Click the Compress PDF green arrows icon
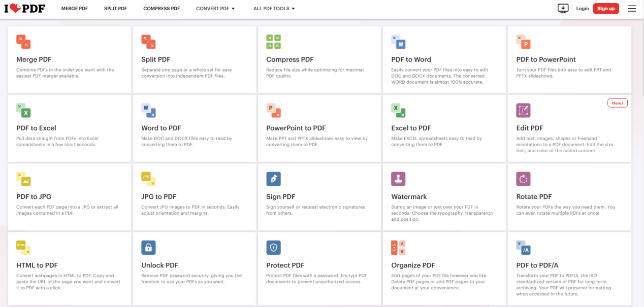Screen dimensions: 644x307 point(273,42)
